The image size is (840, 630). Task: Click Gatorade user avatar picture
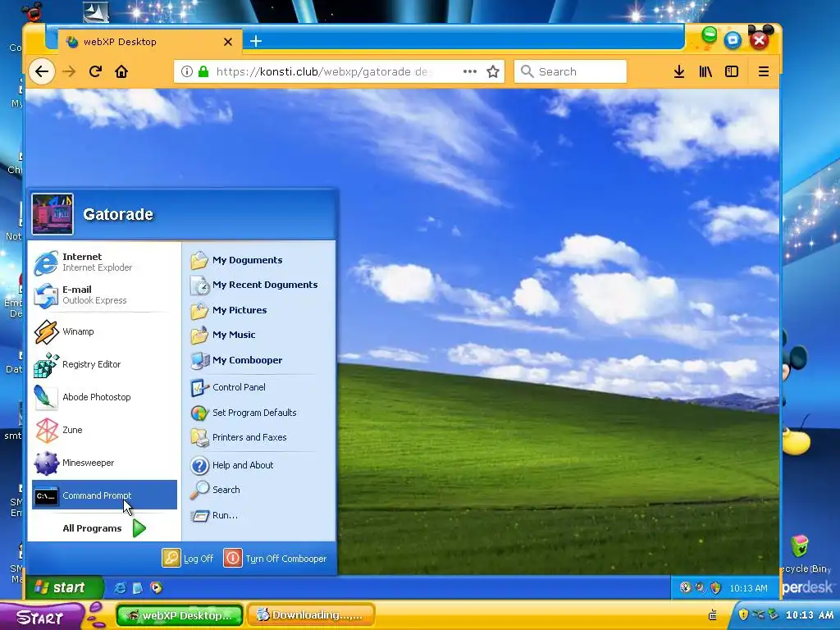tap(52, 214)
